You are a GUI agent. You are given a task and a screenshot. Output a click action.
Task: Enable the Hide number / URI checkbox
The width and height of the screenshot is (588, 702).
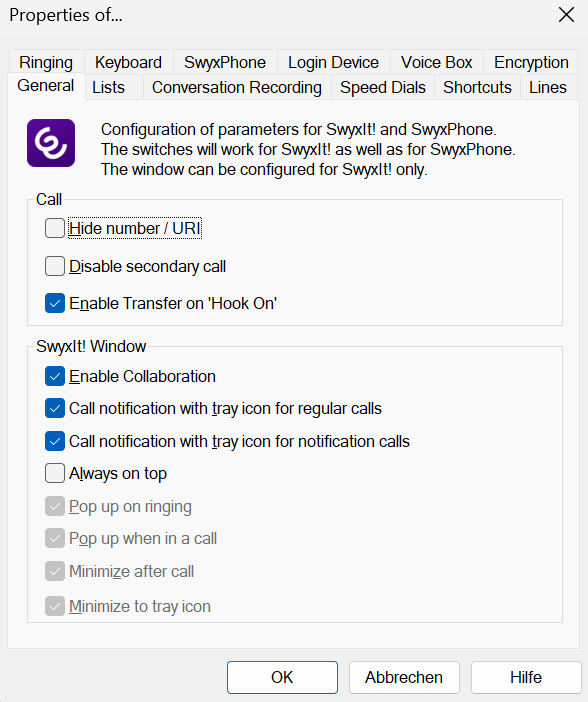click(x=55, y=228)
